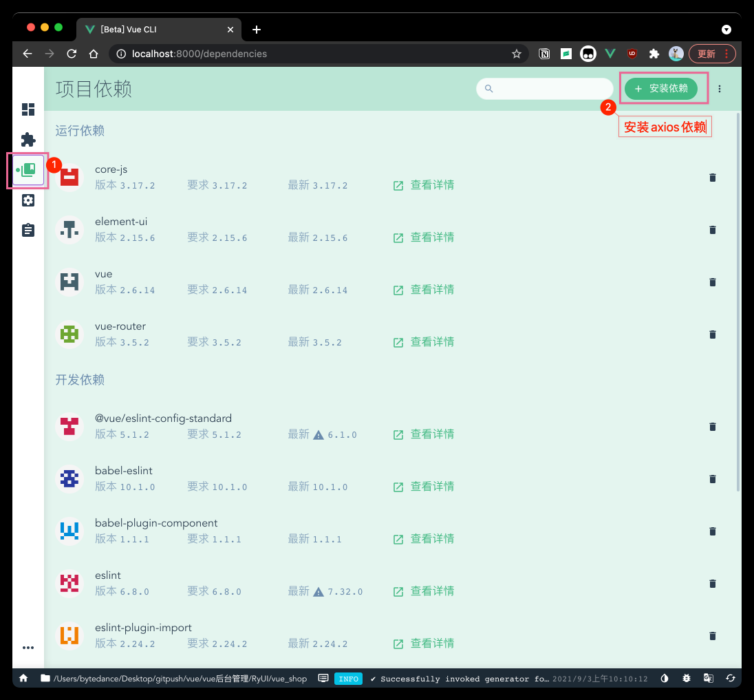The width and height of the screenshot is (754, 700).
Task: Expand the three-dot sidebar more menu
Action: pos(28,648)
